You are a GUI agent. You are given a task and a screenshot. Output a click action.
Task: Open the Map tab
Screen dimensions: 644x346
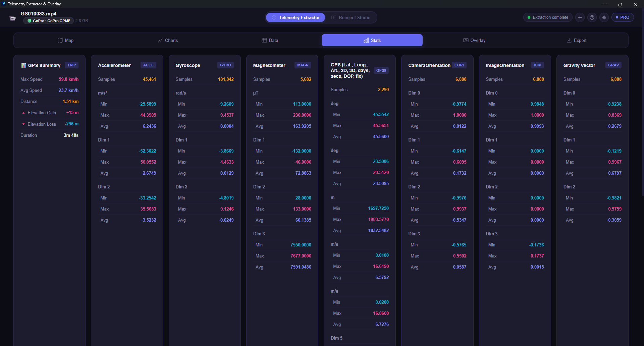65,40
